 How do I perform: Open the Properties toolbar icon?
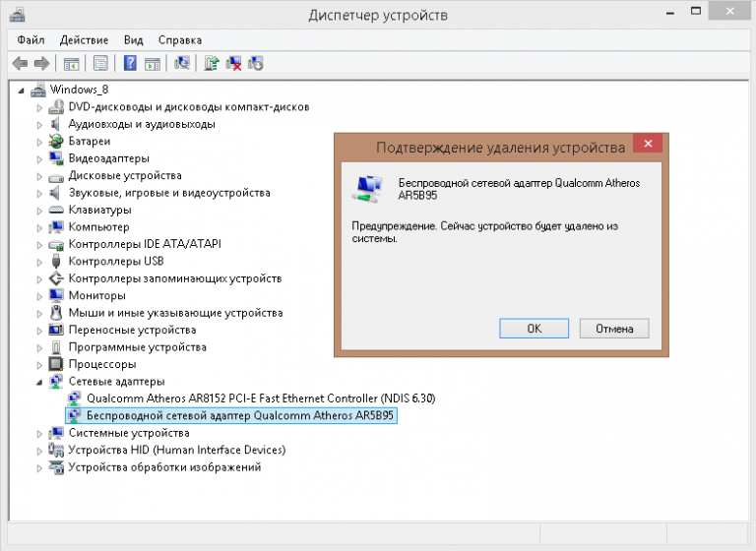coord(99,64)
